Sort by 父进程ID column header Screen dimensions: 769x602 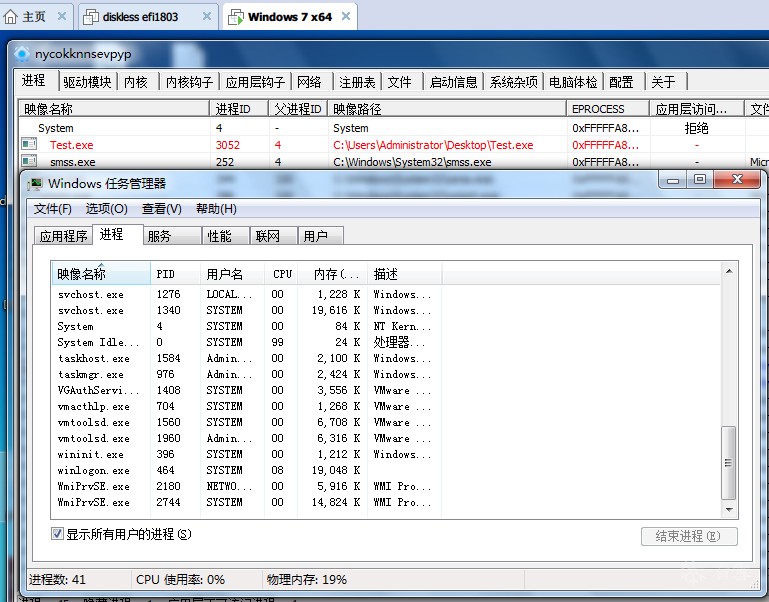click(x=298, y=108)
